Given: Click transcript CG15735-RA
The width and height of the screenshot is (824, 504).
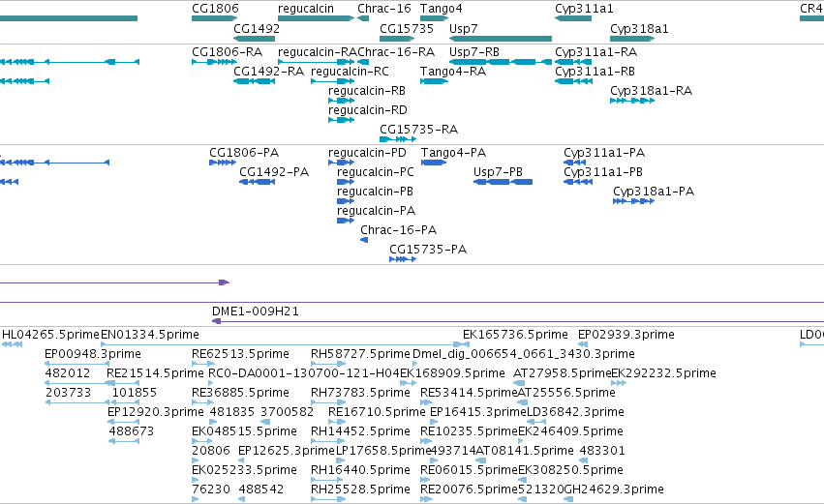Looking at the screenshot, I should click(x=398, y=139).
